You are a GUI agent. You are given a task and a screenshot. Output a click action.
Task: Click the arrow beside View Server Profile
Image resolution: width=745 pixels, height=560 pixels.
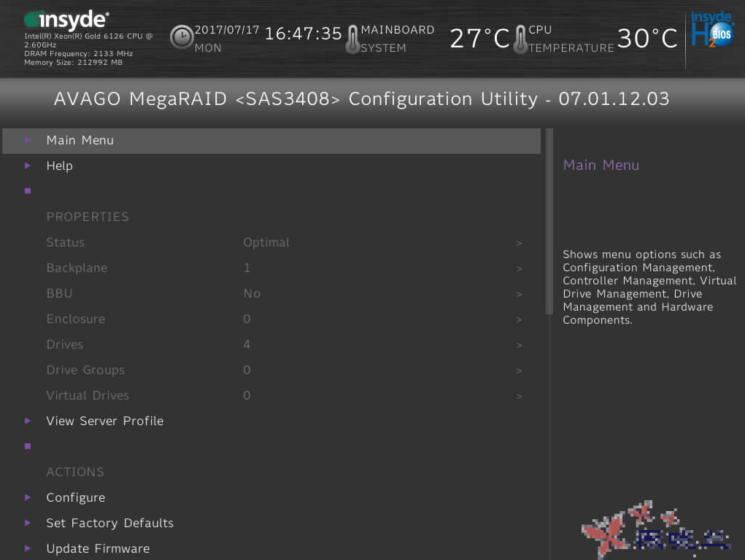28,421
